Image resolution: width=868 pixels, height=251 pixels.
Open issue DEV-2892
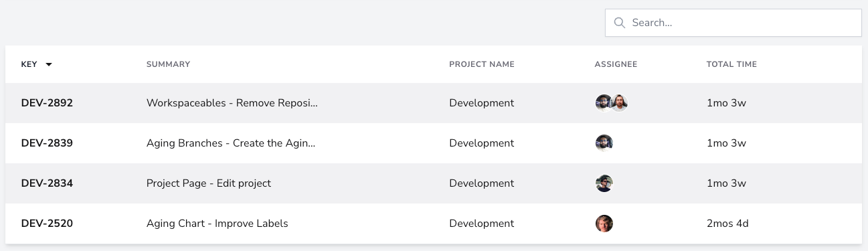pyautogui.click(x=47, y=103)
